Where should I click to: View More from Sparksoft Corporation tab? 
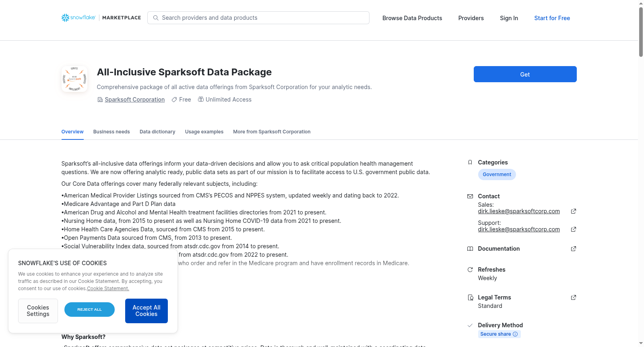pos(272,132)
